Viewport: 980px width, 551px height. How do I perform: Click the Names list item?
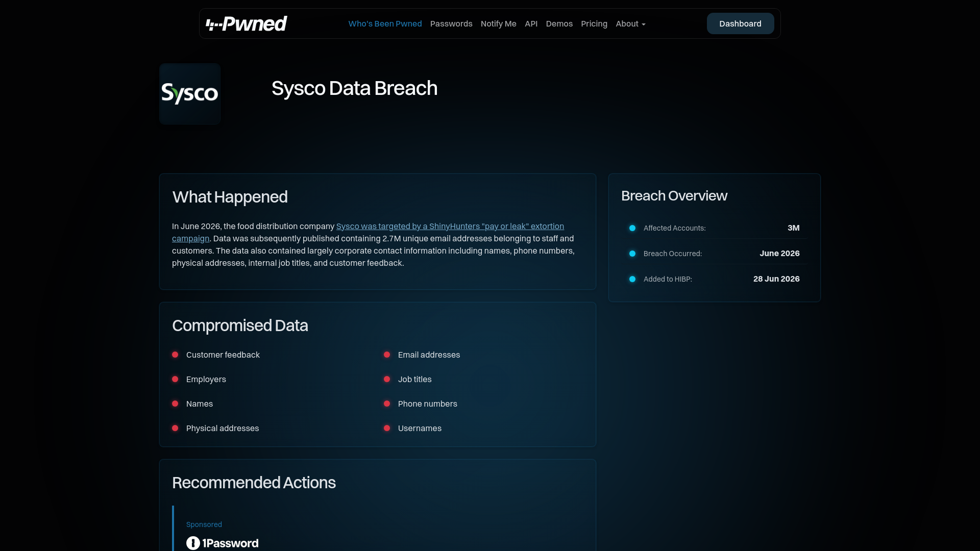click(199, 404)
